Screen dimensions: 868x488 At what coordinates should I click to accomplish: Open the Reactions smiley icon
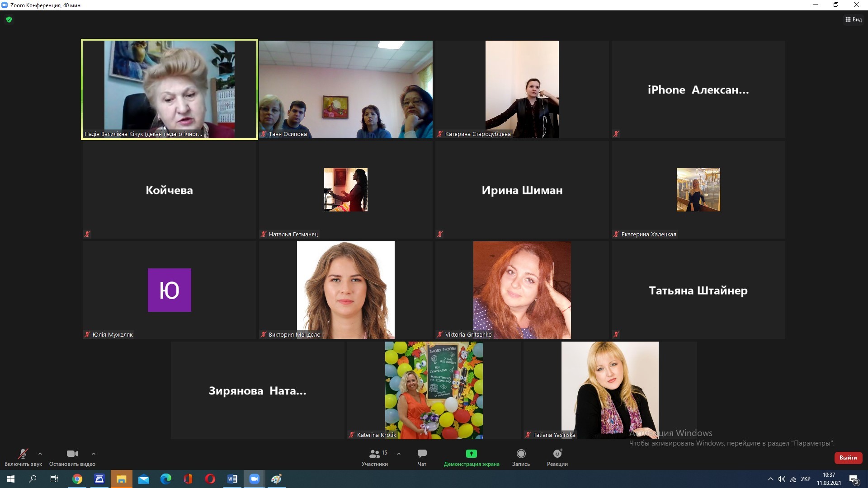557,454
